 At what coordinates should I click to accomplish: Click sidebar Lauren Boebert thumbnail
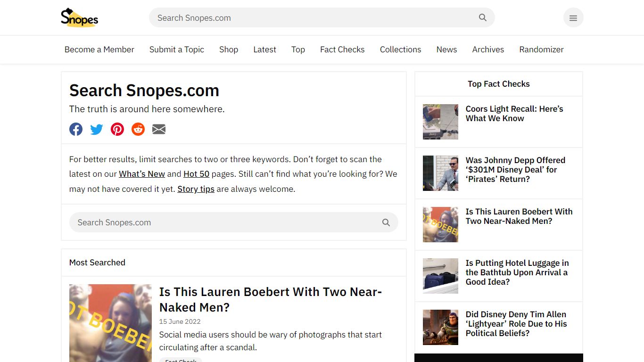pyautogui.click(x=440, y=224)
